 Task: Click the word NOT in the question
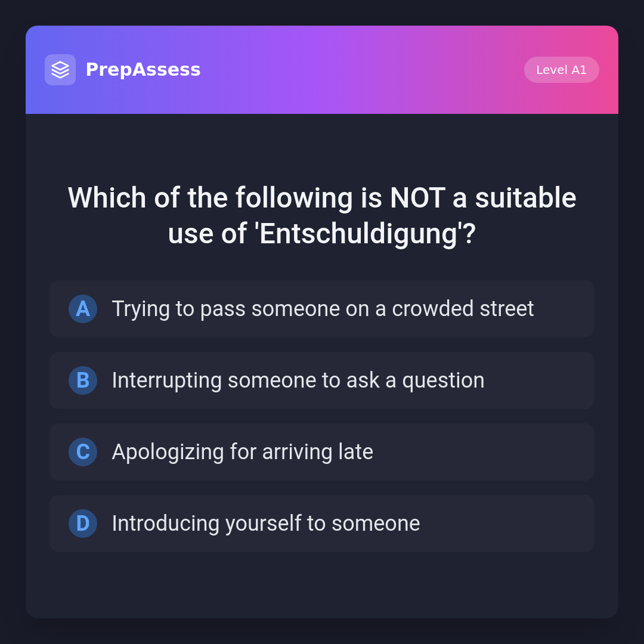pos(417,198)
